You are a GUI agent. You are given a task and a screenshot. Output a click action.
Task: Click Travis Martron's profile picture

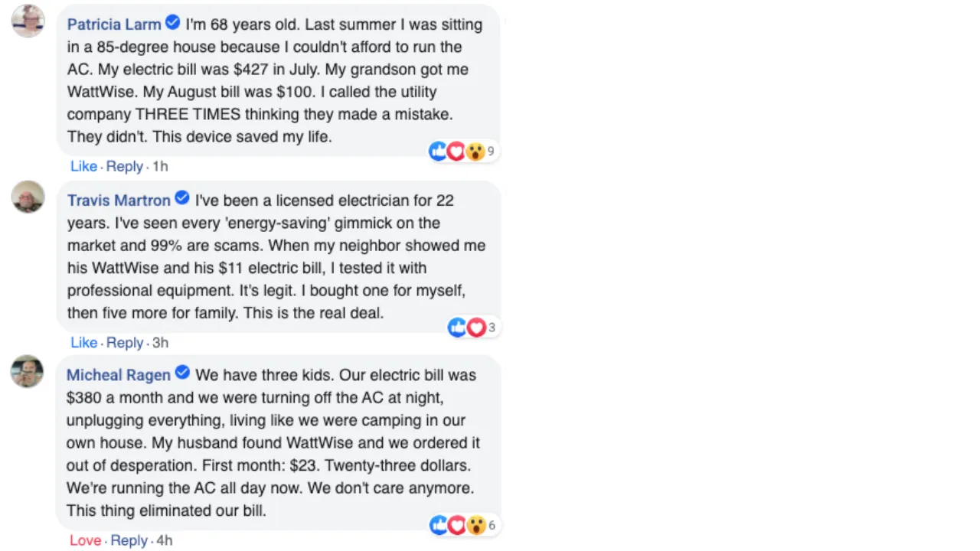[x=28, y=197]
